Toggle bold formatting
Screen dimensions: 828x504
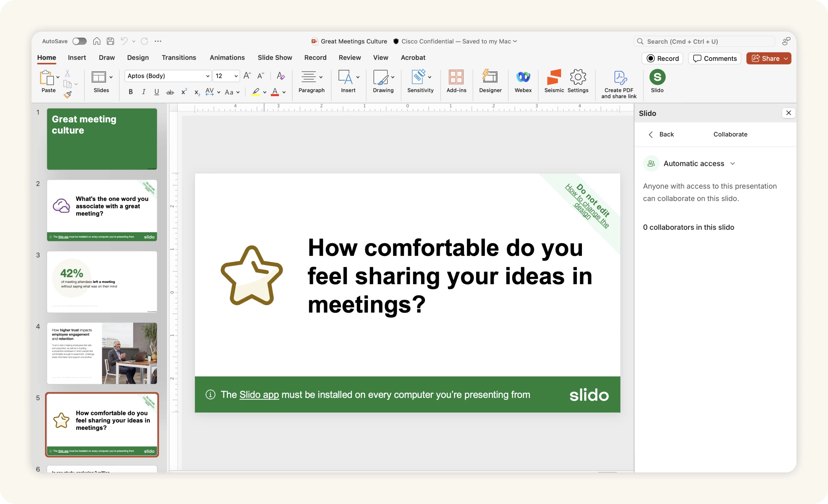pyautogui.click(x=131, y=92)
